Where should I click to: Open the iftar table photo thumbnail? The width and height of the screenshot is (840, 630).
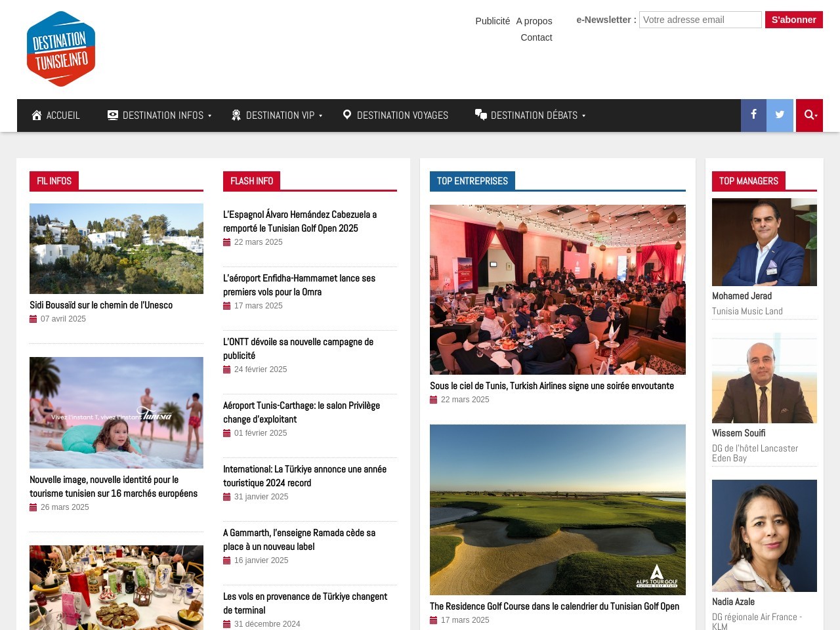tap(116, 587)
